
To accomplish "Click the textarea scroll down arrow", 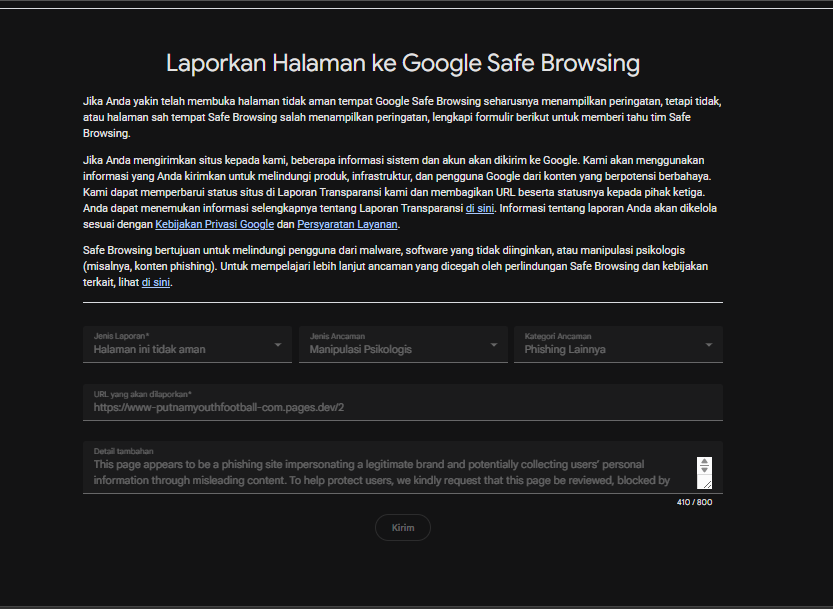I will [x=704, y=470].
